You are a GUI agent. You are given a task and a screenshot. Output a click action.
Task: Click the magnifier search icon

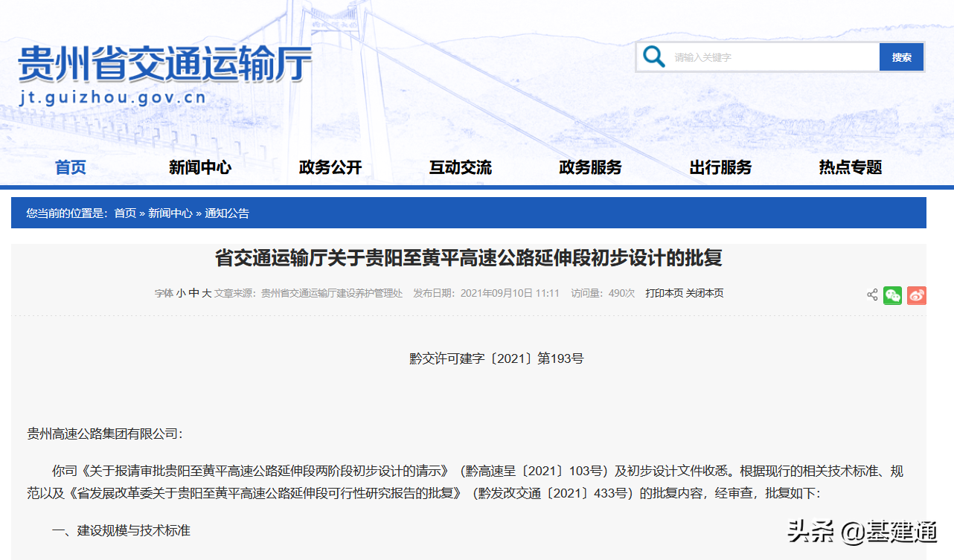(654, 57)
